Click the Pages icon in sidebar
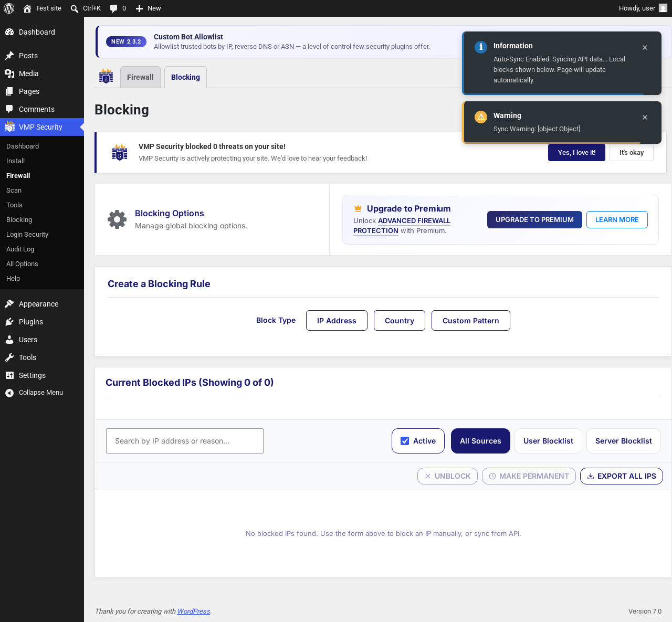672x622 pixels. 9,91
